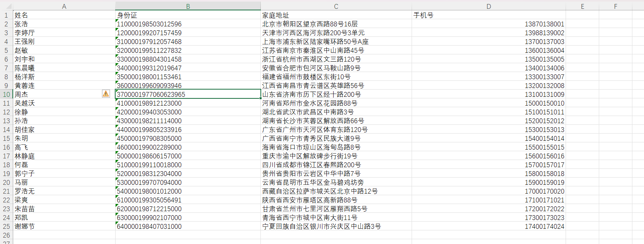
Task: Select name cell 李婷厅
Action: coord(64,33)
